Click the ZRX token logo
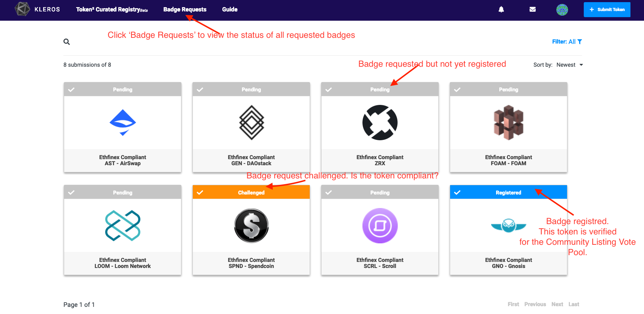The width and height of the screenshot is (644, 314). click(x=380, y=122)
